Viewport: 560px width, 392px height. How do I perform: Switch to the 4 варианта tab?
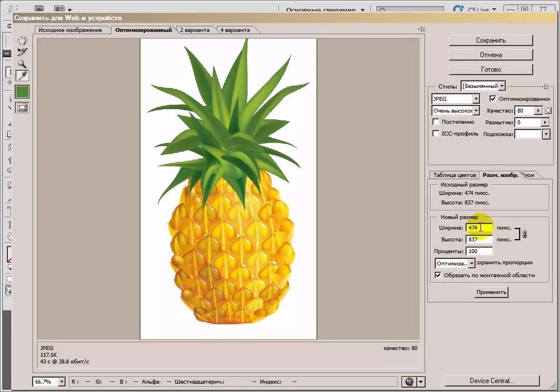point(235,30)
